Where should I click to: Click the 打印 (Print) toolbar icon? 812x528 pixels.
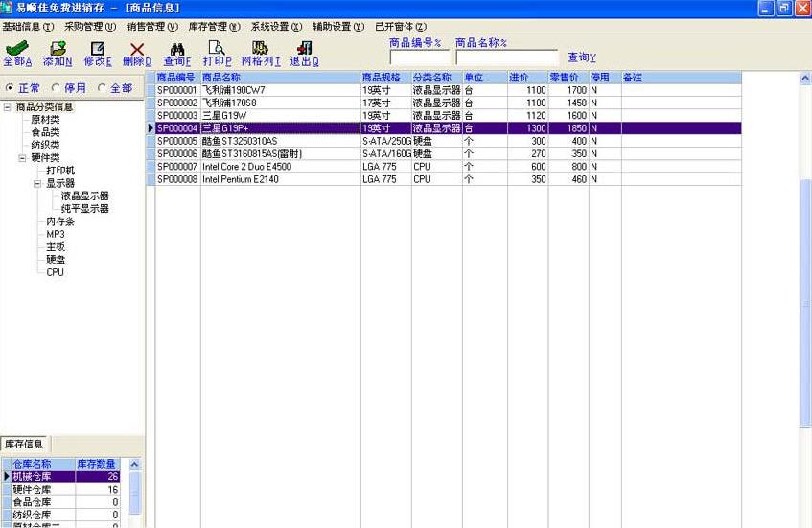[217, 49]
